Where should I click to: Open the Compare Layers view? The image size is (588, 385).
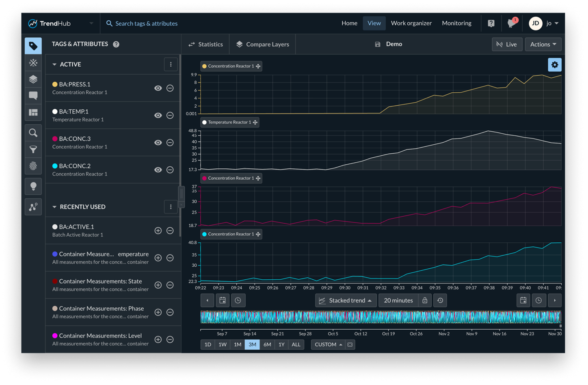[x=262, y=44]
